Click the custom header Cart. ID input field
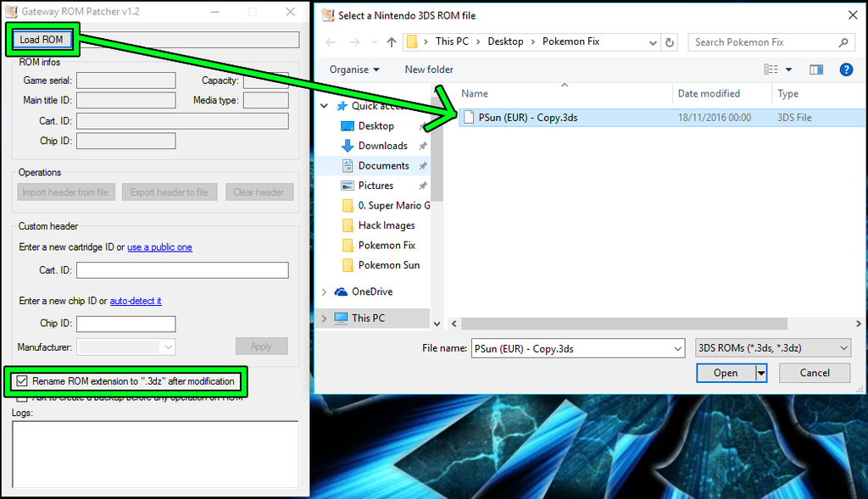 (182, 270)
